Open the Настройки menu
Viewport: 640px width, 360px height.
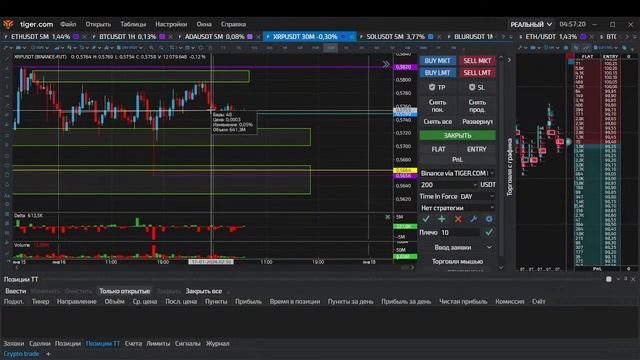coord(171,24)
